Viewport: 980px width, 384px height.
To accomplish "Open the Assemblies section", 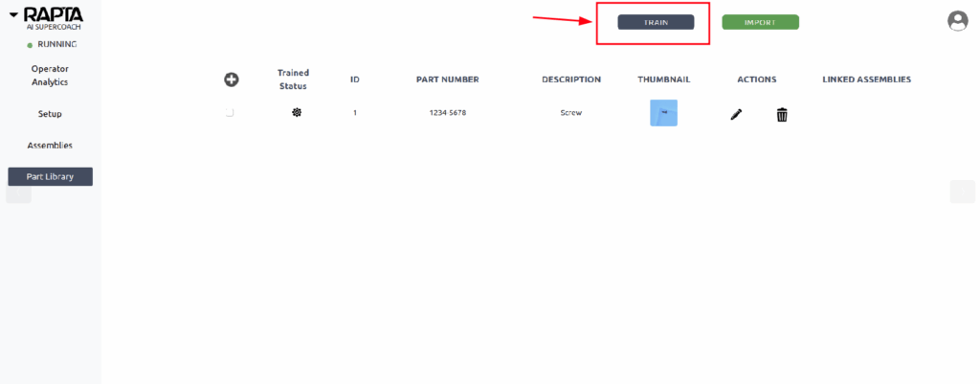I will [50, 146].
